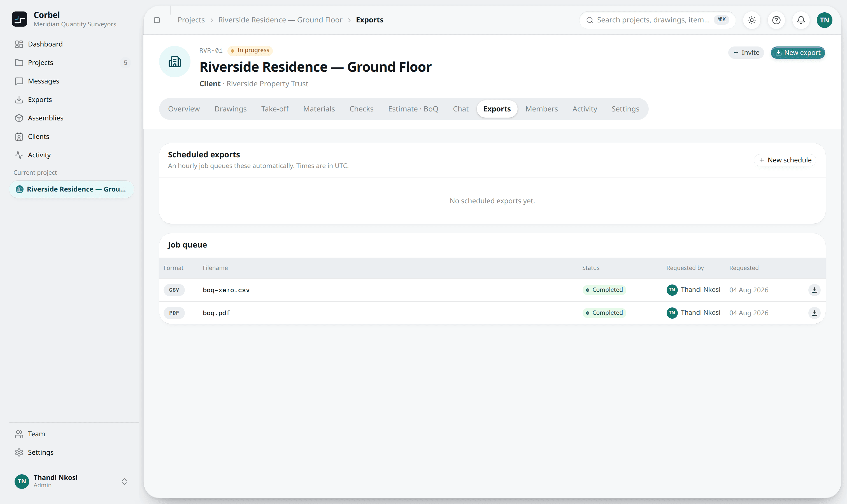Image resolution: width=847 pixels, height=504 pixels.
Task: Open help question-mark icon
Action: (x=776, y=20)
